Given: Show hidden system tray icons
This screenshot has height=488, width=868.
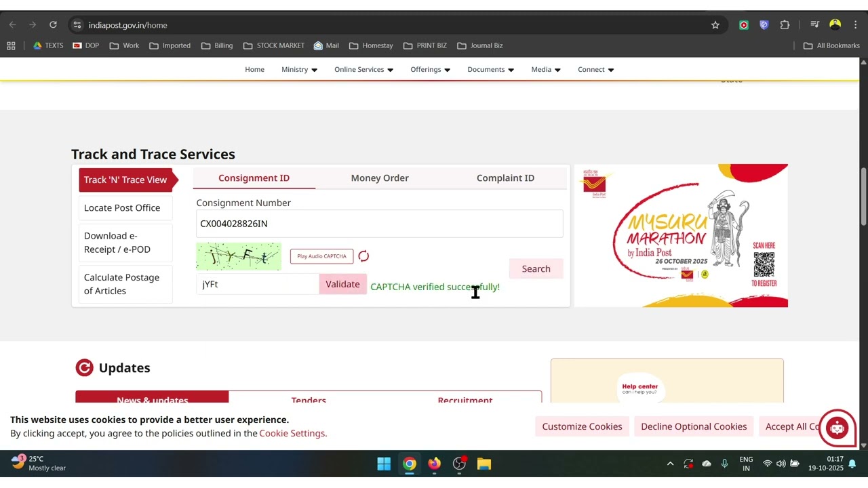Looking at the screenshot, I should (x=670, y=464).
